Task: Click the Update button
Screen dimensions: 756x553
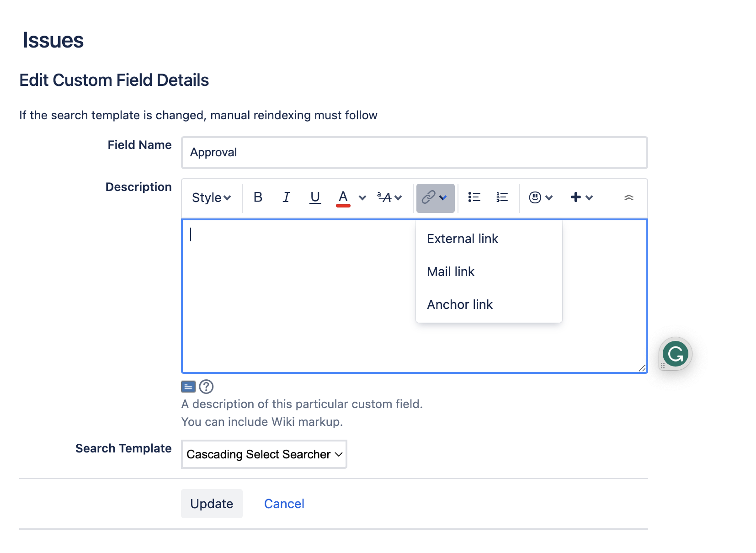Action: click(x=212, y=504)
